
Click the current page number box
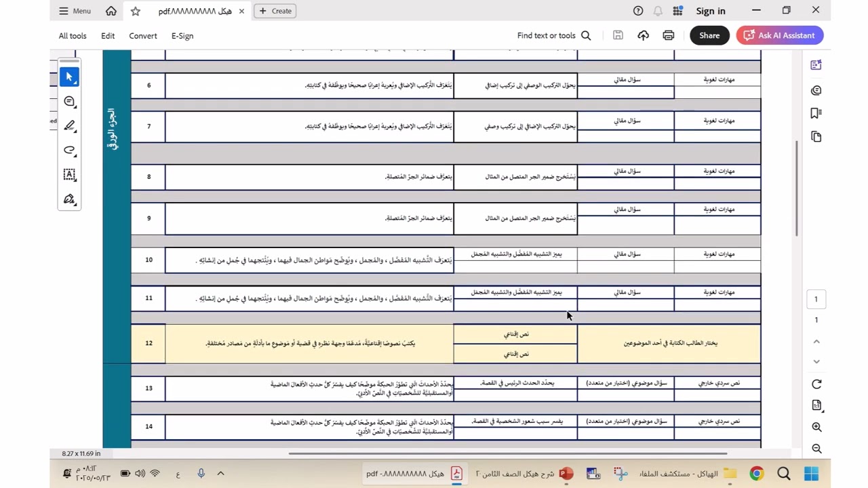coord(816,299)
